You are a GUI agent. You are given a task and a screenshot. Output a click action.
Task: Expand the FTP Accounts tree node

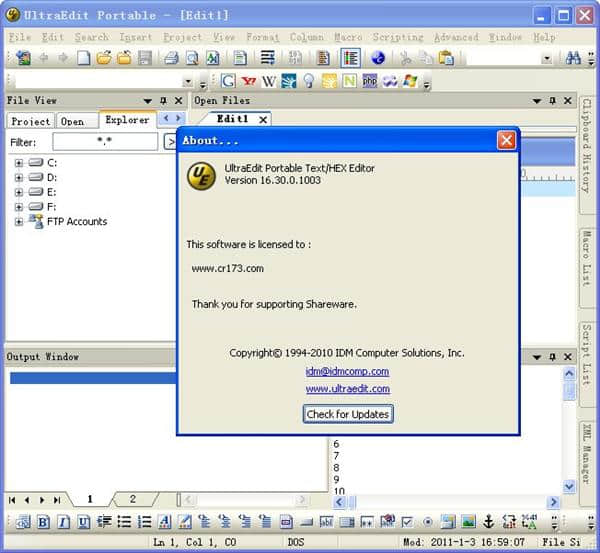click(x=18, y=222)
